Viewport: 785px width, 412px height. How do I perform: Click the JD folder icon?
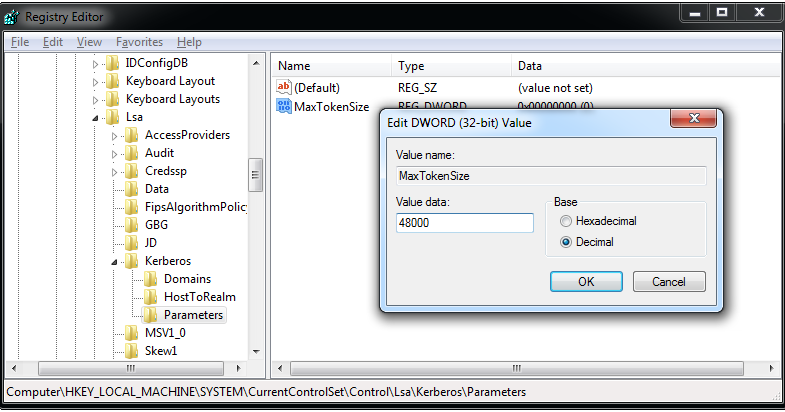click(132, 243)
